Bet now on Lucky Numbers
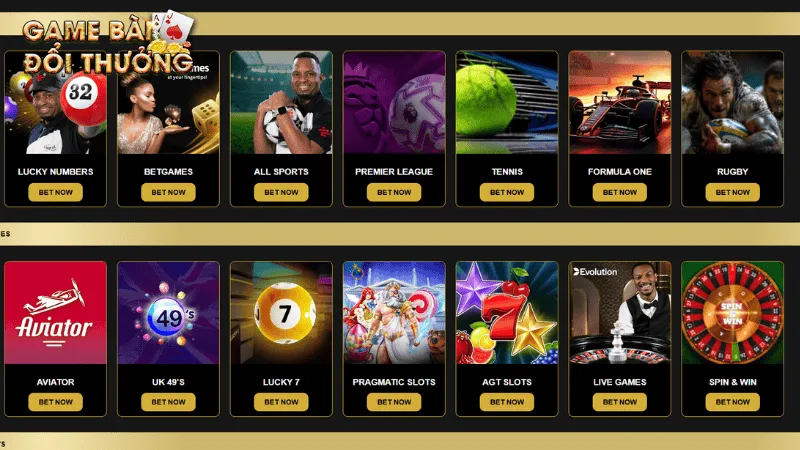The image size is (800, 450). pos(56,192)
